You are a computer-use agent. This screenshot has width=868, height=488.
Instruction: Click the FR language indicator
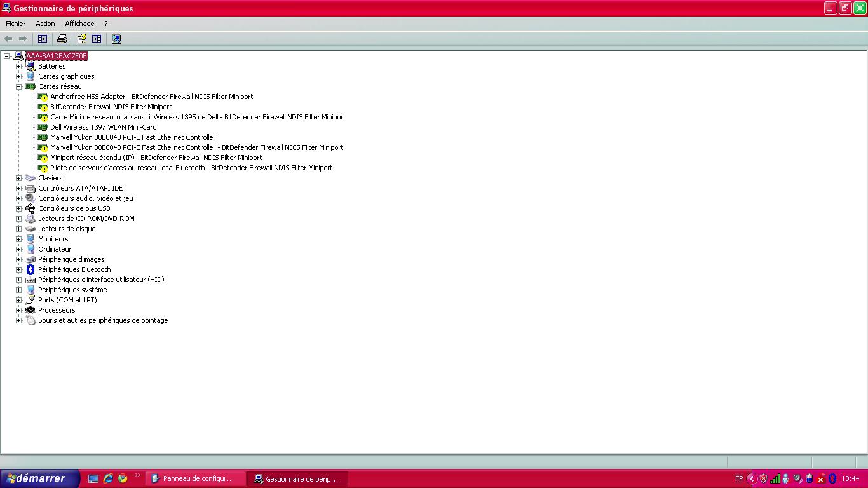click(x=739, y=478)
